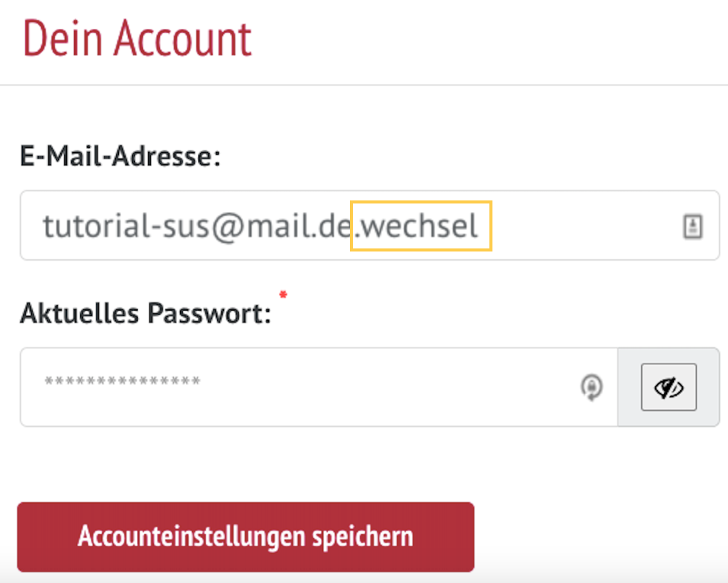This screenshot has height=583, width=728.
Task: Open the password manager key icon
Action: 592,387
